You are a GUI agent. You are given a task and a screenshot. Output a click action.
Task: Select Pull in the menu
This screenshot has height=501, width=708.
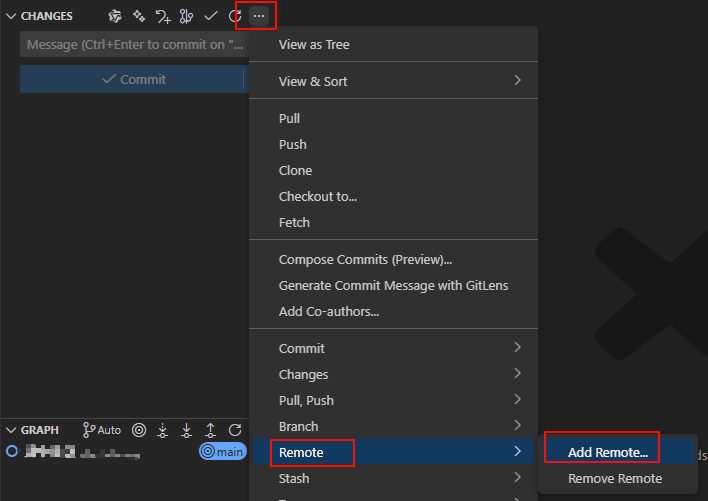(393, 118)
